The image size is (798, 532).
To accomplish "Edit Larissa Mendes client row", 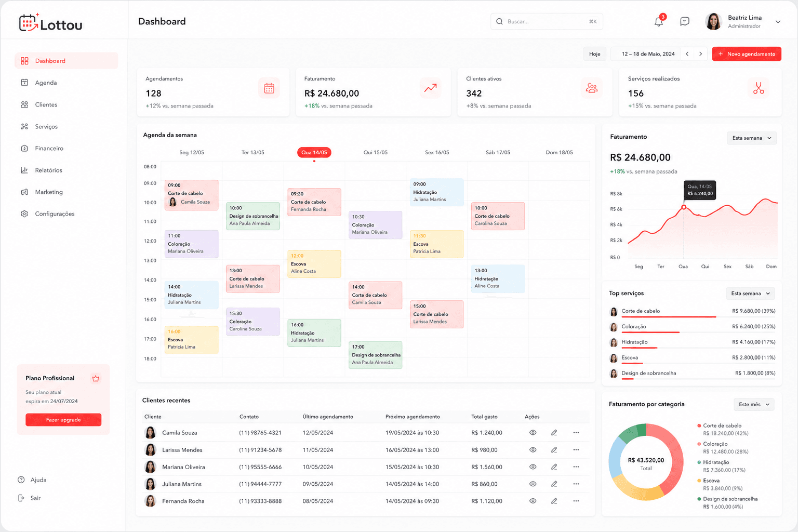I will 554,450.
